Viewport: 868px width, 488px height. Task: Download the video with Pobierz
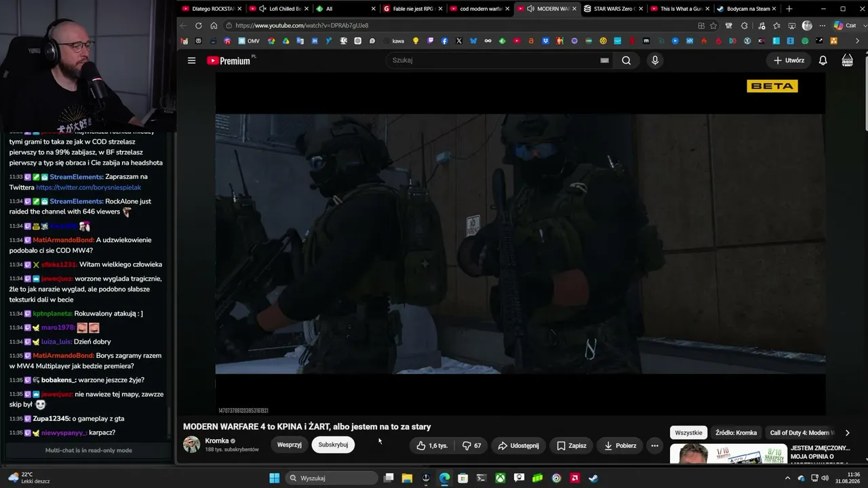620,445
